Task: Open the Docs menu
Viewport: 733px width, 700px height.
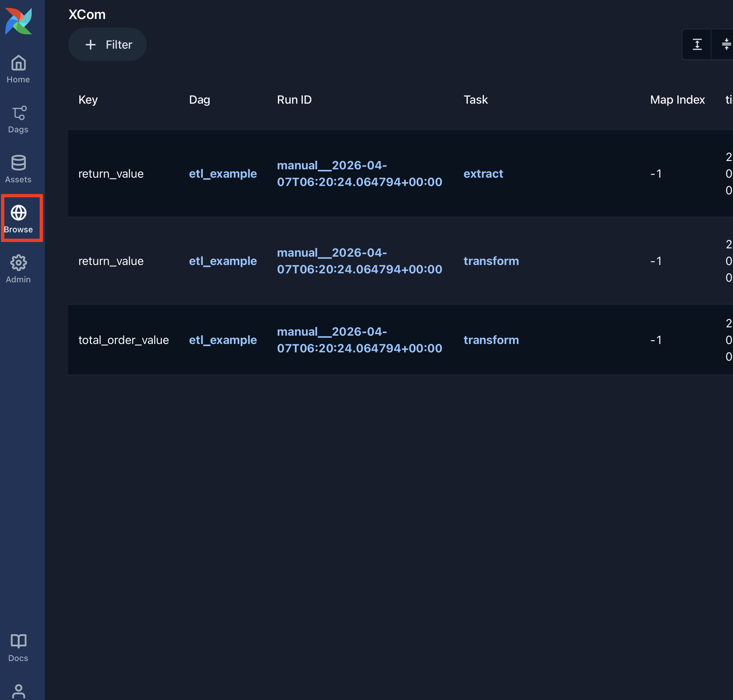Action: pos(18,648)
